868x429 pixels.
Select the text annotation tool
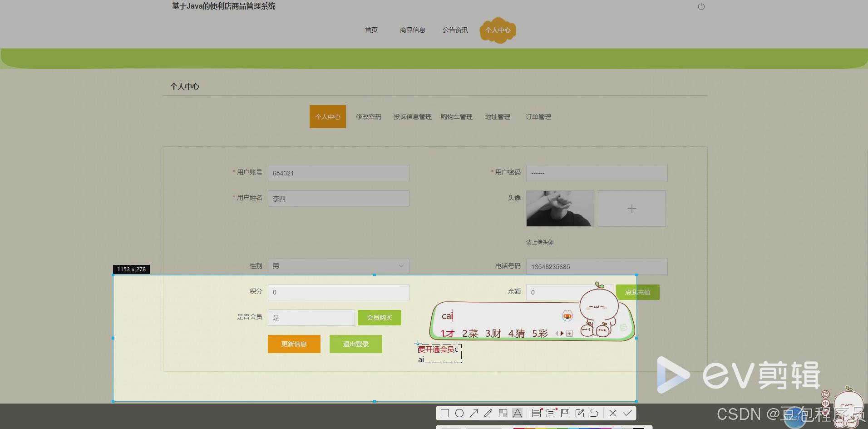coord(518,413)
